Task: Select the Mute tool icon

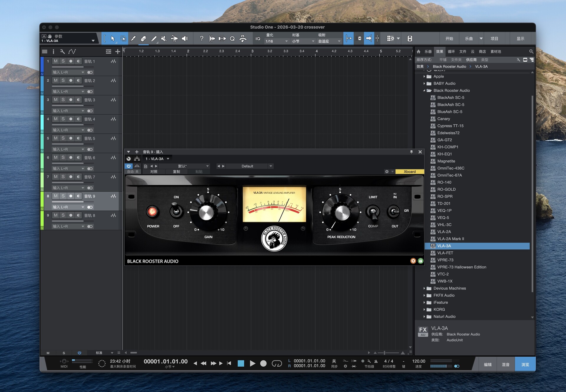Action: [x=164, y=39]
